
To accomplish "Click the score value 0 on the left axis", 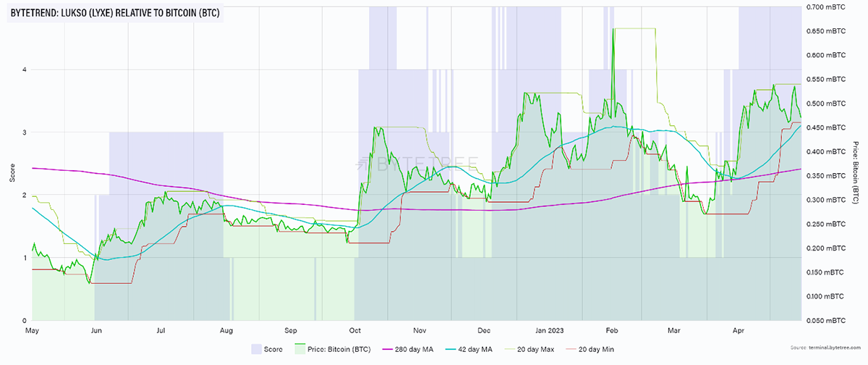I will [x=24, y=321].
